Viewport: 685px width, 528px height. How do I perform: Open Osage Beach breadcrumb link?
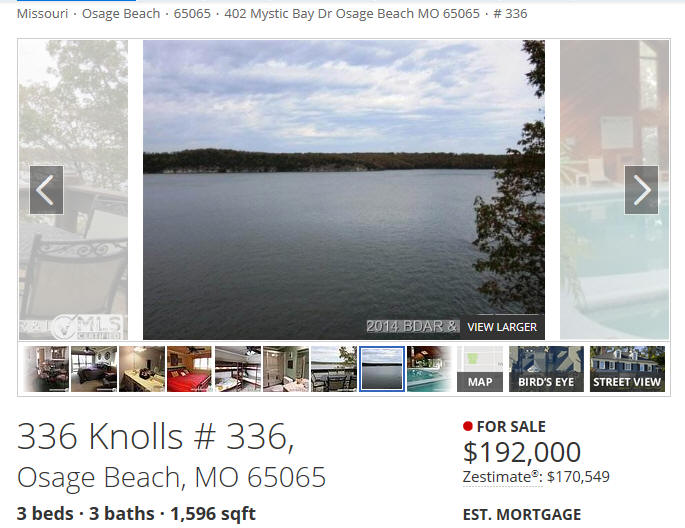click(121, 14)
